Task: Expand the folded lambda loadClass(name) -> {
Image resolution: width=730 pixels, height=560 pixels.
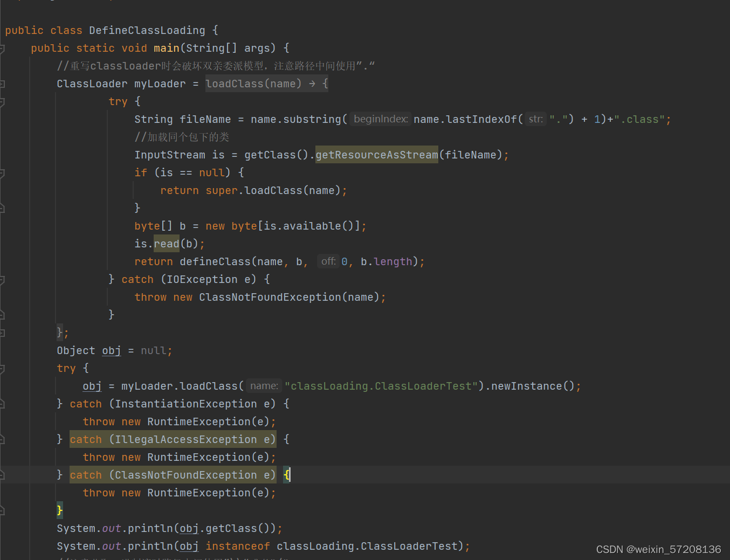Action: pos(266,84)
